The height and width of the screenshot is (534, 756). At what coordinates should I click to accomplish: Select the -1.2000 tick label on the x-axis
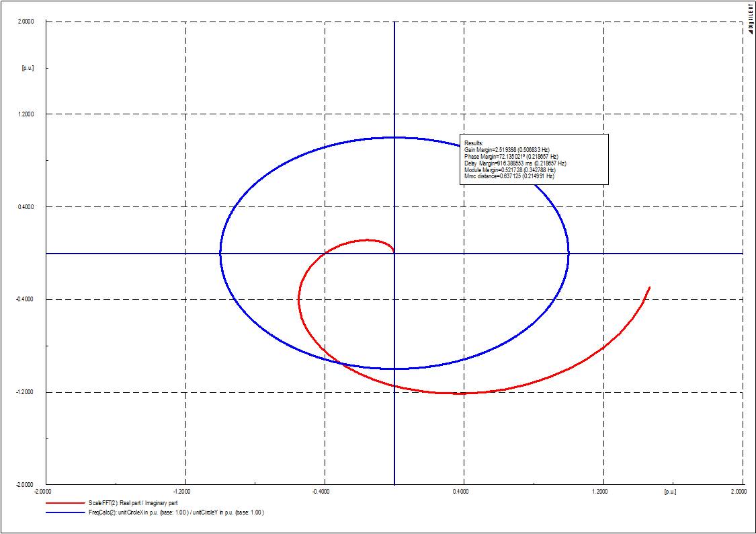coord(183,492)
